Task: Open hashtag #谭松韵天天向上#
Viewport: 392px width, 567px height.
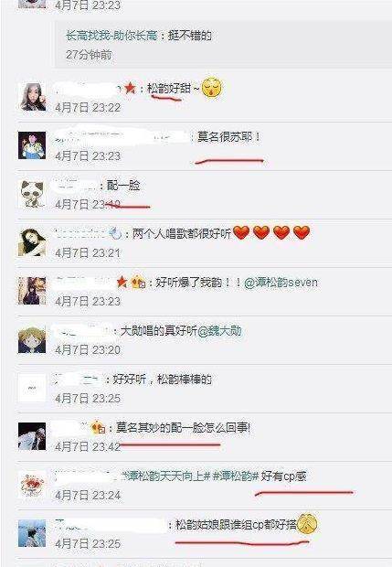Action: point(166,476)
